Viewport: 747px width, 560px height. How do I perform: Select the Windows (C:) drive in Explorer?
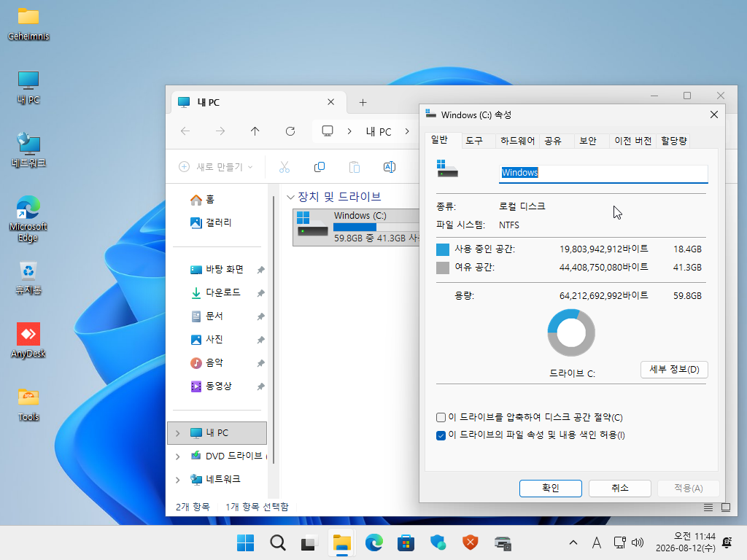356,227
